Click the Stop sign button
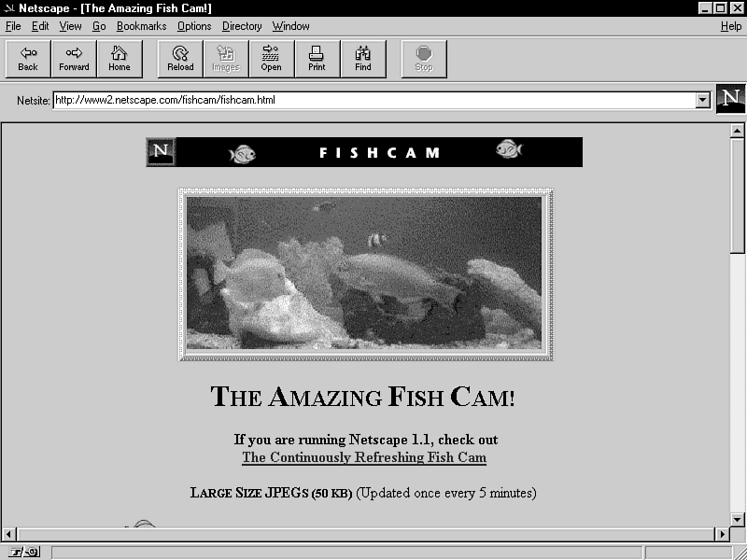747x560 pixels. point(424,59)
